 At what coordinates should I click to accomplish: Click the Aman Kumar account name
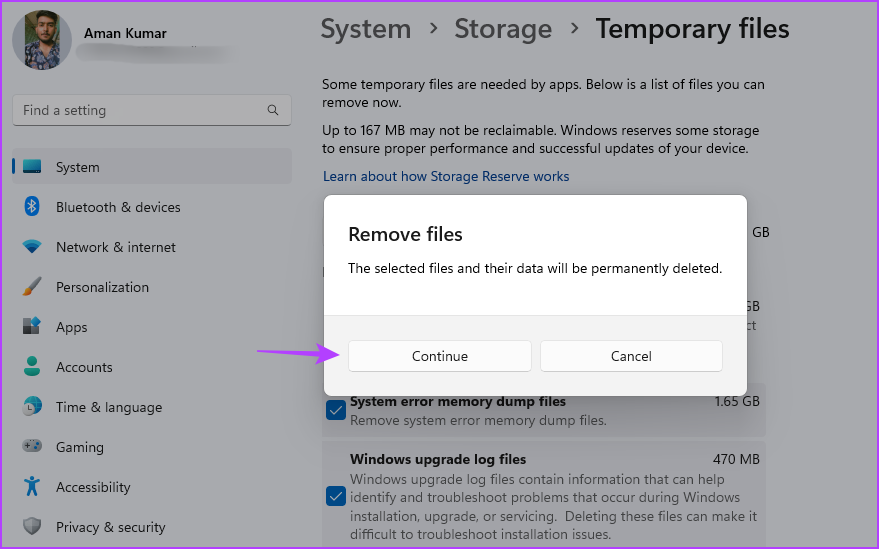coord(125,33)
